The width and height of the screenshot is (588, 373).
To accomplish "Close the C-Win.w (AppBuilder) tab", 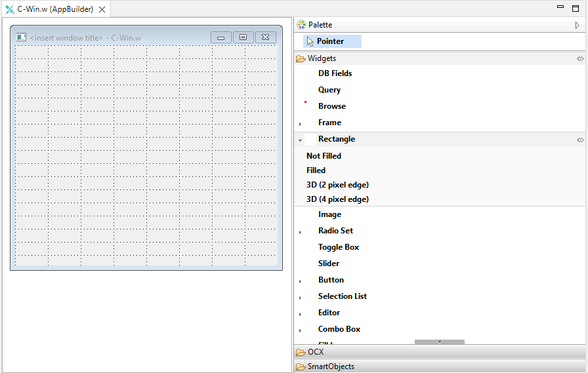I will pos(102,10).
